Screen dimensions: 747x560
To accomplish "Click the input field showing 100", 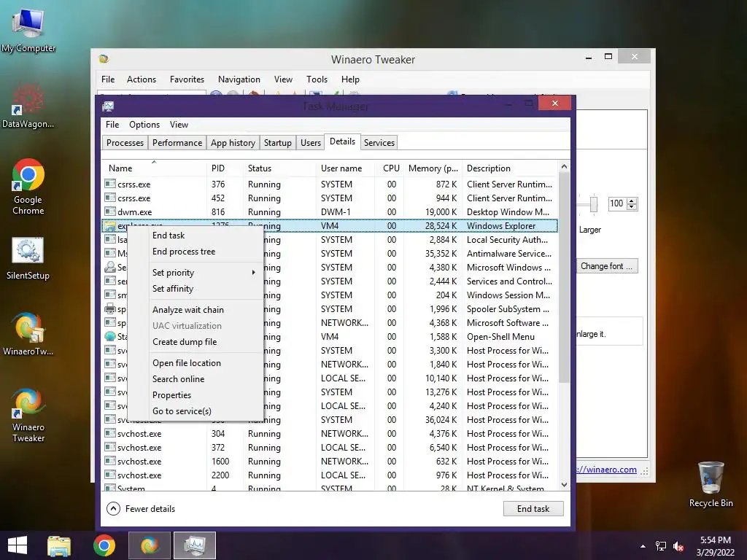I will pos(617,204).
